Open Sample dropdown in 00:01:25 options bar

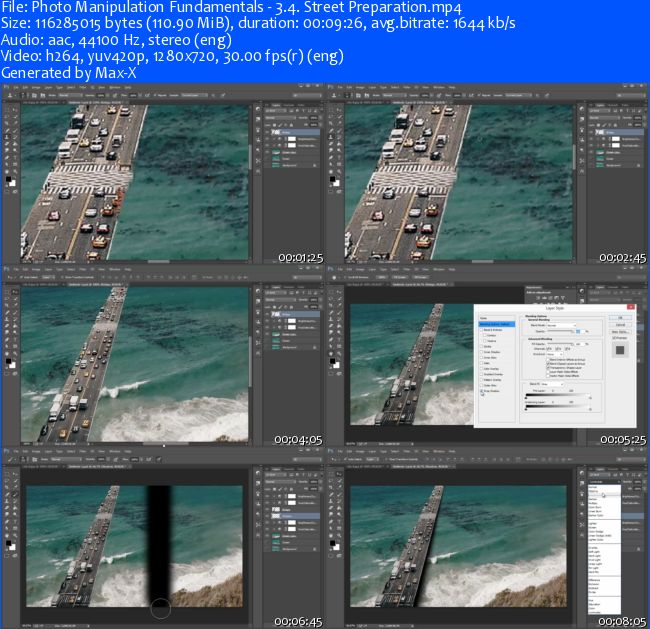195,95
